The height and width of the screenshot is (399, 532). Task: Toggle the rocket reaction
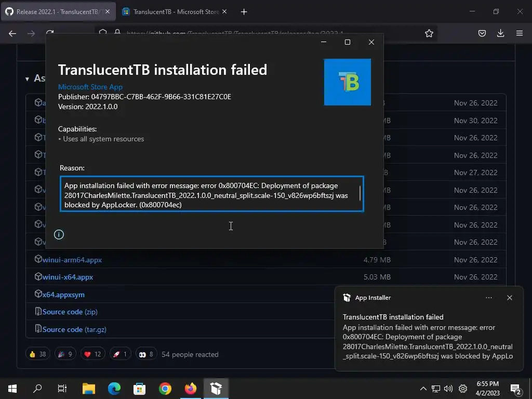point(120,354)
